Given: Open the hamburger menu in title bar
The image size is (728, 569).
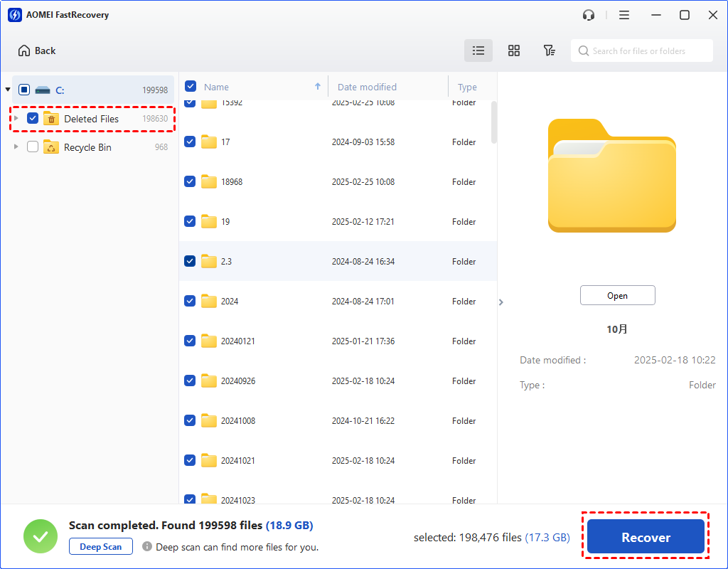Looking at the screenshot, I should pos(624,15).
